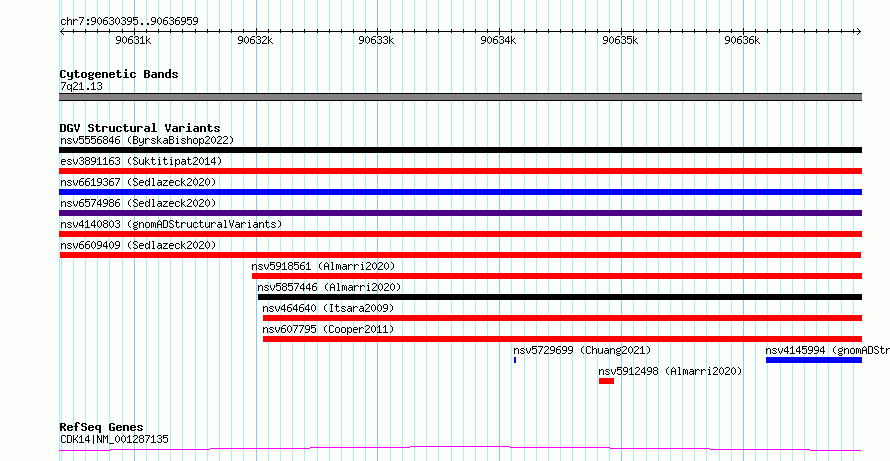Select the black nsv5556846 variant bar

point(460,150)
